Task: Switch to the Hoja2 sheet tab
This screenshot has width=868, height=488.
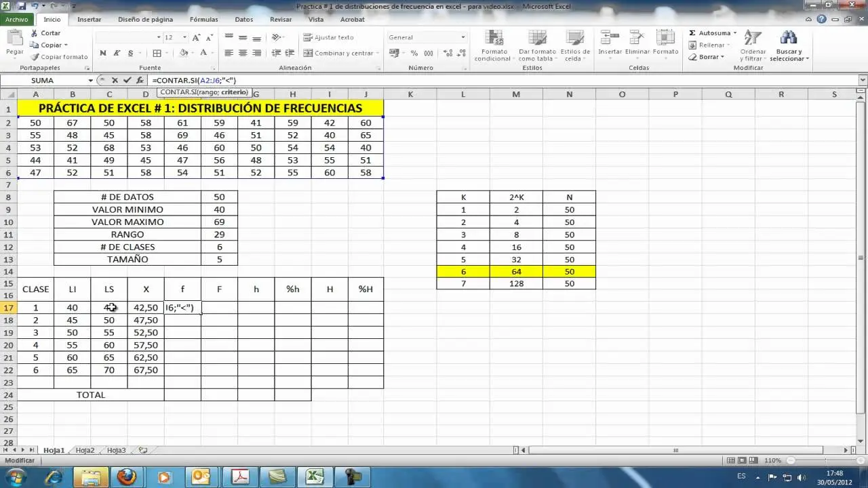Action: (85, 449)
